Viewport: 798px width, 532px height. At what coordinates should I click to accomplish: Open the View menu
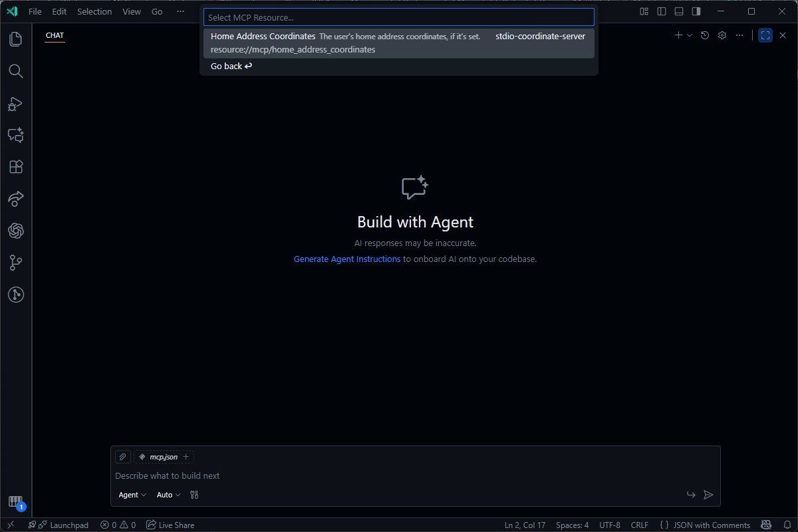coord(131,11)
